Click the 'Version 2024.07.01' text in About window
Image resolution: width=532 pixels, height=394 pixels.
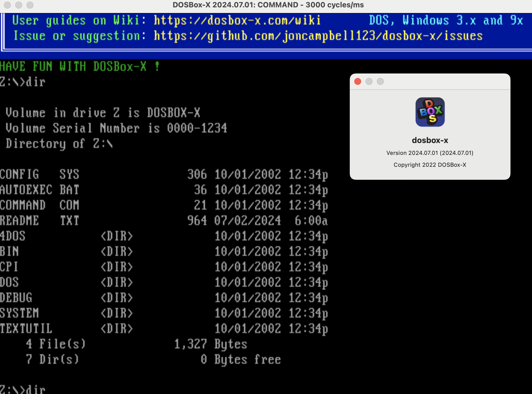point(430,153)
